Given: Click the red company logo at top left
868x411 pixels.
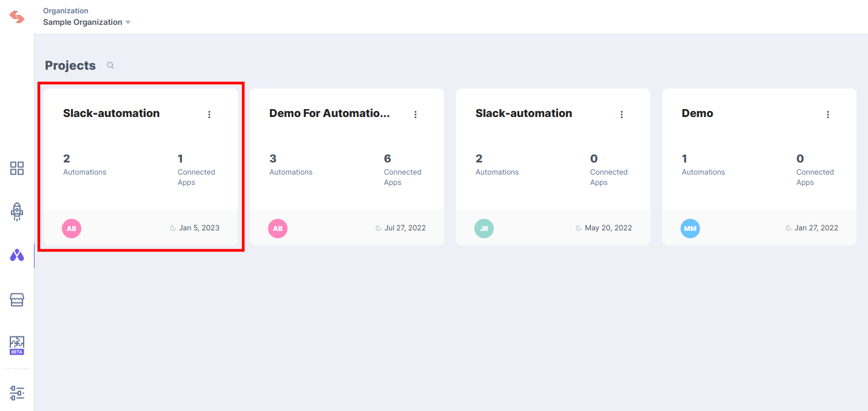Looking at the screenshot, I should 17,16.
